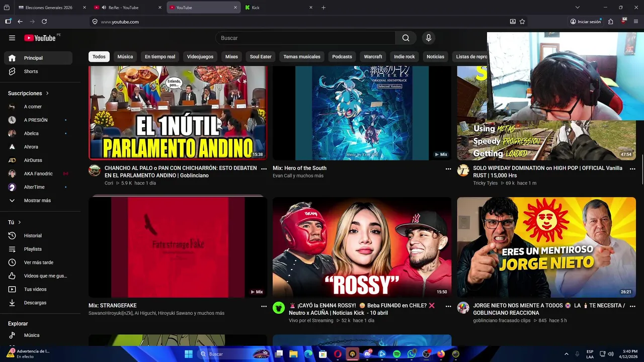Click the browser address bar
This screenshot has height=362, width=644.
click(302, 22)
